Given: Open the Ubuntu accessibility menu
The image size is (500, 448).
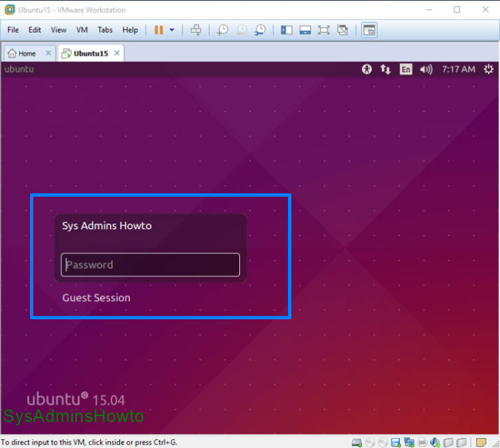Looking at the screenshot, I should [367, 69].
